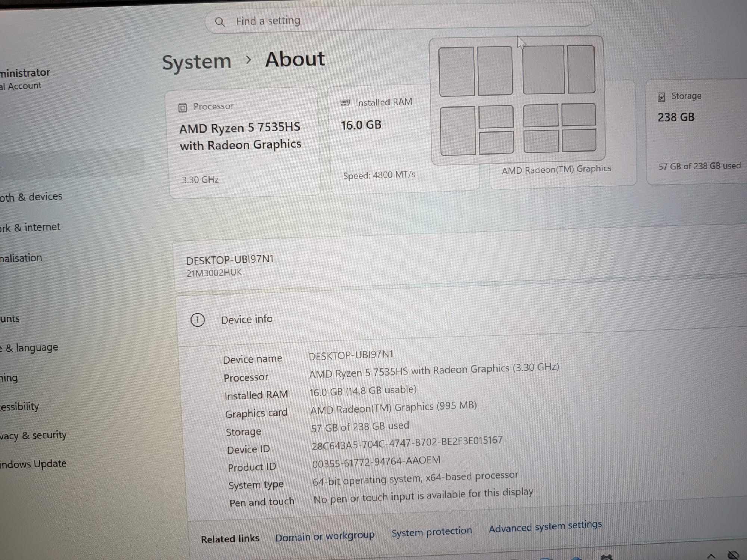Viewport: 747px width, 560px height.
Task: Click the Device ID value 28C643A5-704C-4747…
Action: pos(407,443)
